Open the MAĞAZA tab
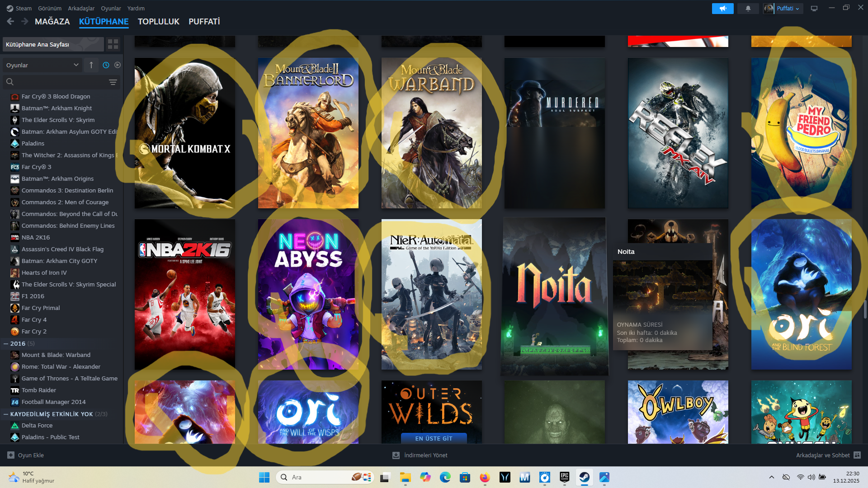 click(52, 21)
